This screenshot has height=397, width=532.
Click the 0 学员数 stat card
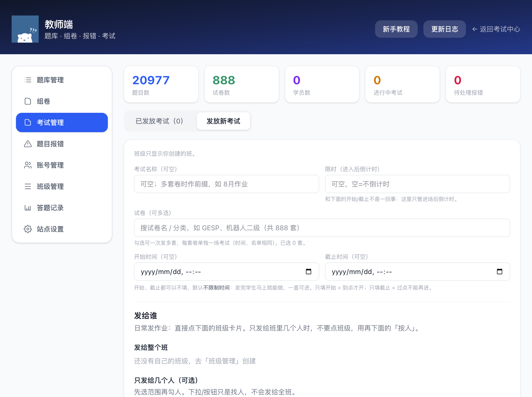click(x=322, y=84)
